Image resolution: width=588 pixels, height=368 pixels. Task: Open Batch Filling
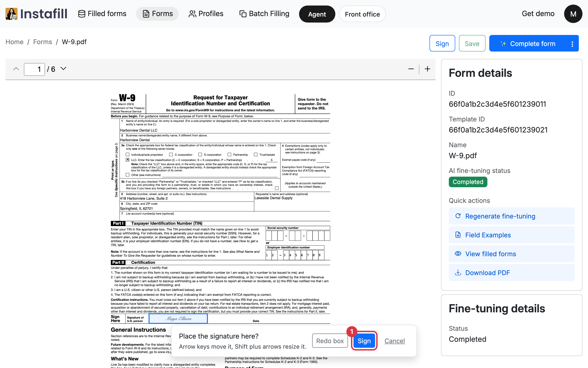tap(264, 14)
